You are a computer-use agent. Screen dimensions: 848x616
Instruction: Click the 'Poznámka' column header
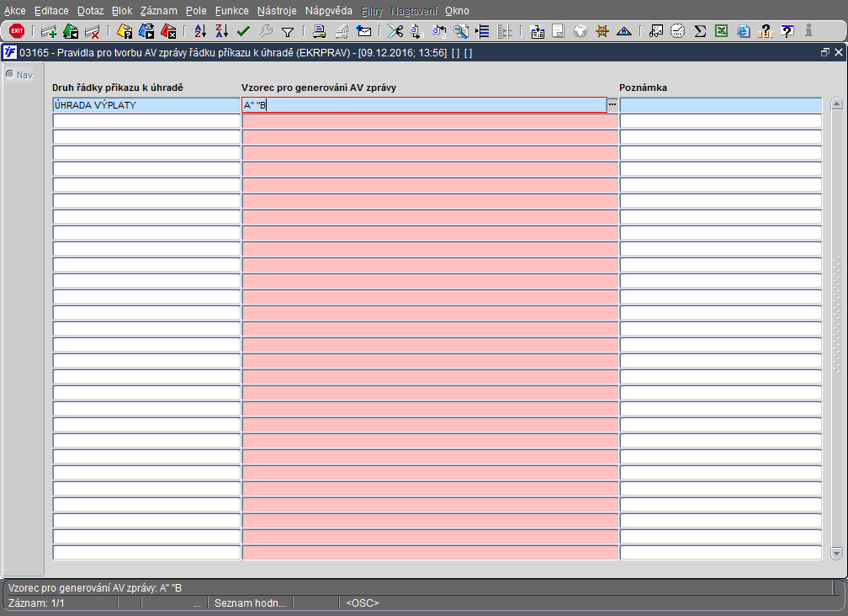point(643,88)
